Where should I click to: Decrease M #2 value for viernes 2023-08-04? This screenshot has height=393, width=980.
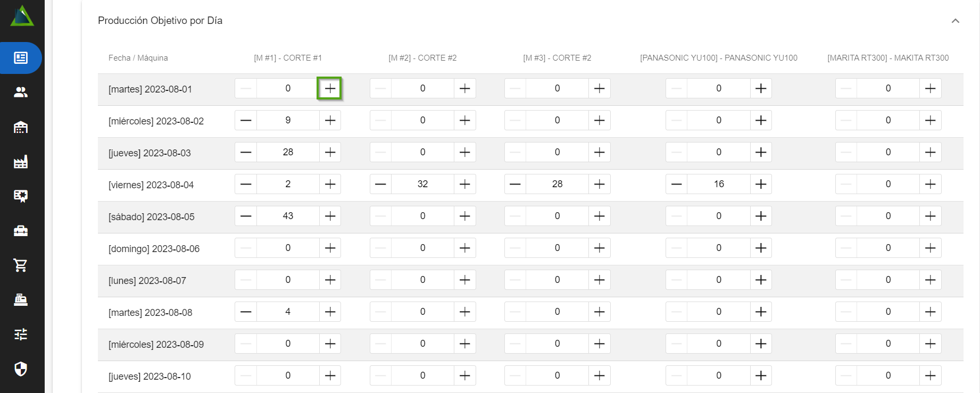point(380,184)
